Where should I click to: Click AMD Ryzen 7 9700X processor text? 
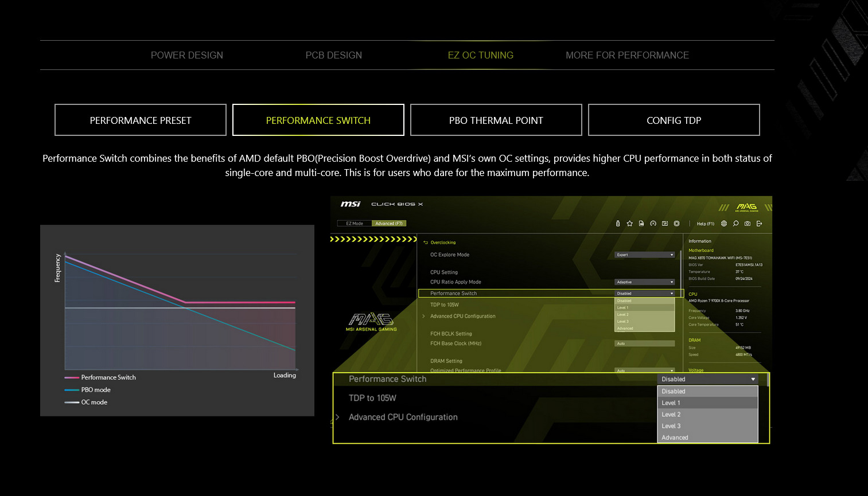[719, 301]
